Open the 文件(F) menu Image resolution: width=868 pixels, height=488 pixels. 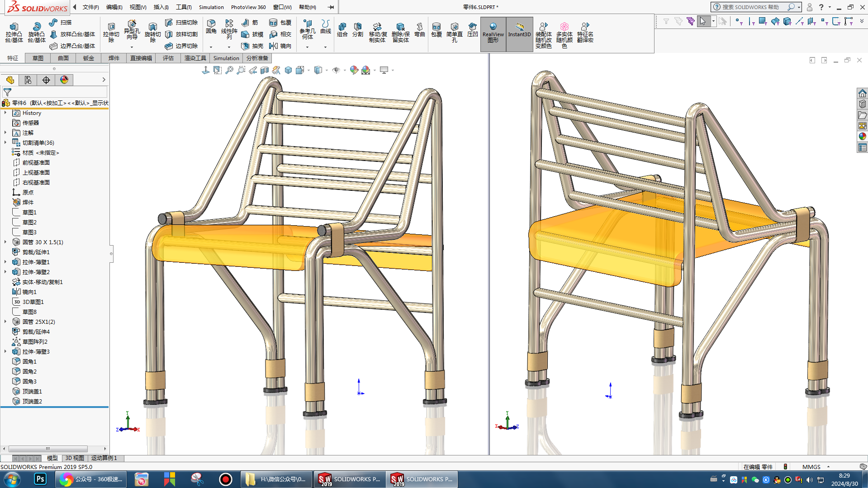point(90,7)
